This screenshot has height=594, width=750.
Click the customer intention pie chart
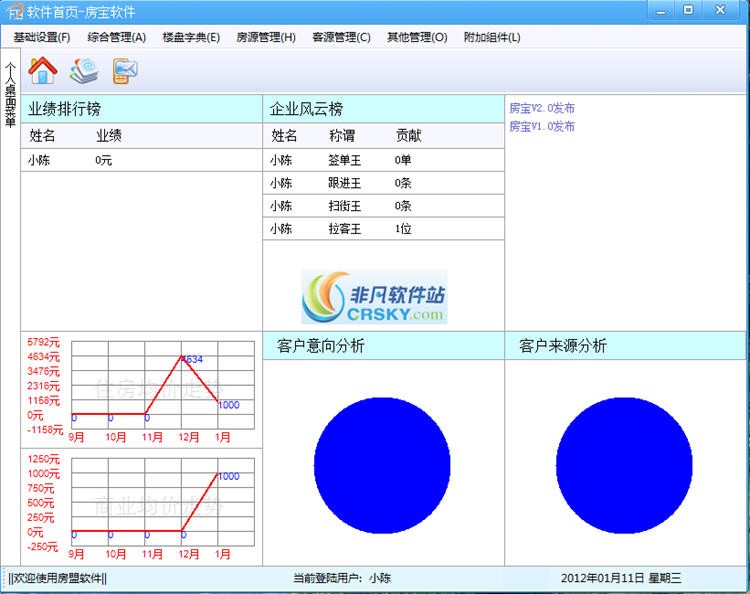[x=382, y=465]
